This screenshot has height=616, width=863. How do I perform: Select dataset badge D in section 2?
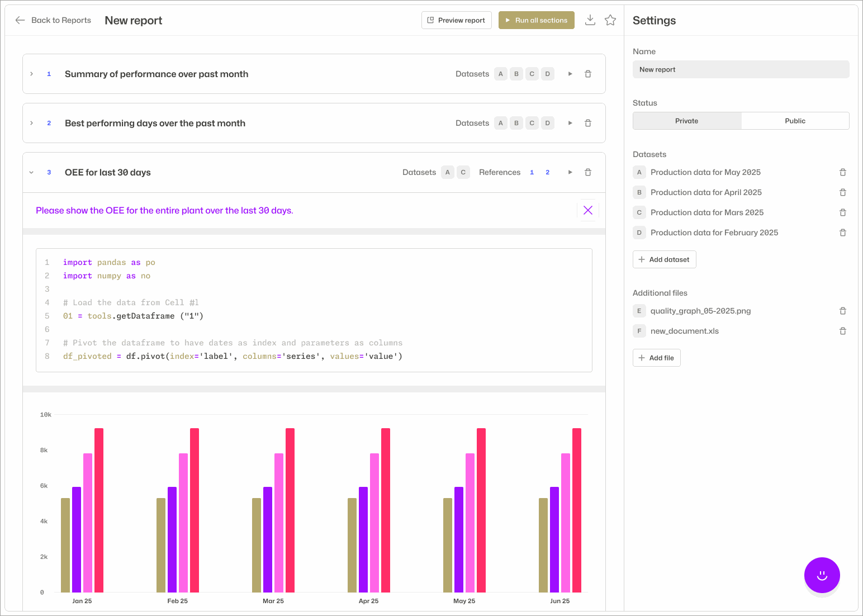[x=548, y=123]
